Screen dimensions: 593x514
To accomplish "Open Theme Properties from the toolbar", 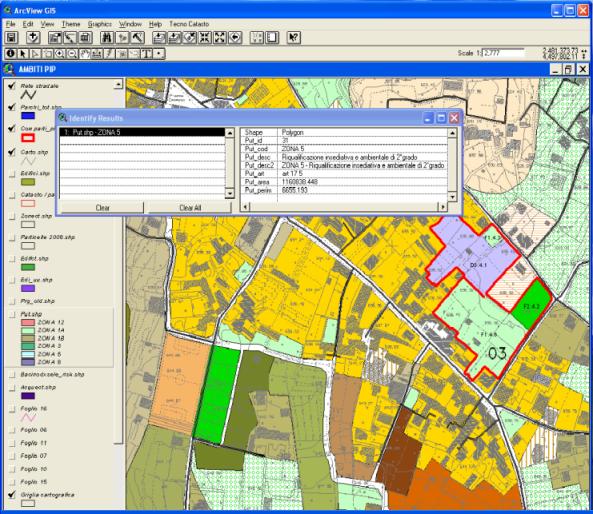I will [55, 37].
